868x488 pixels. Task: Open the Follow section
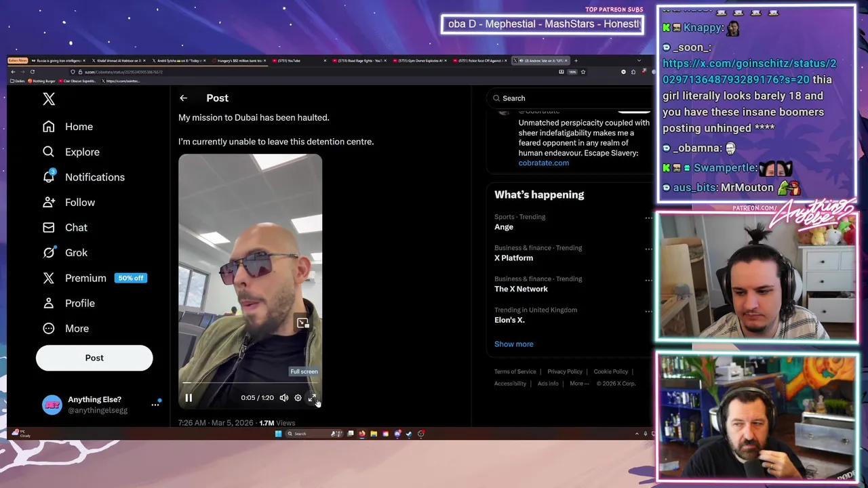(x=68, y=202)
